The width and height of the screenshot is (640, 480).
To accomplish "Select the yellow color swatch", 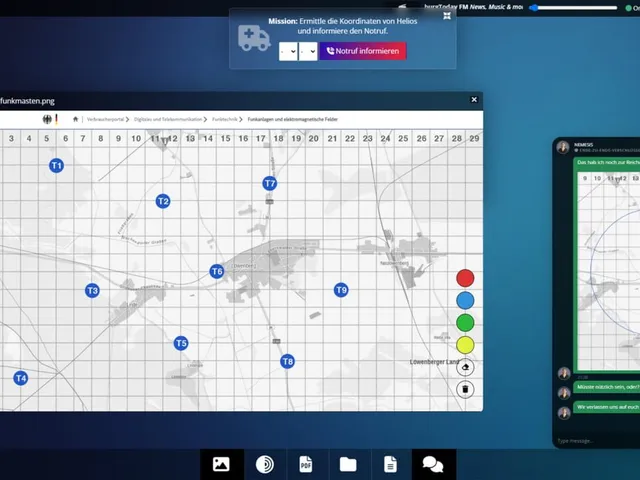I will tap(465, 345).
